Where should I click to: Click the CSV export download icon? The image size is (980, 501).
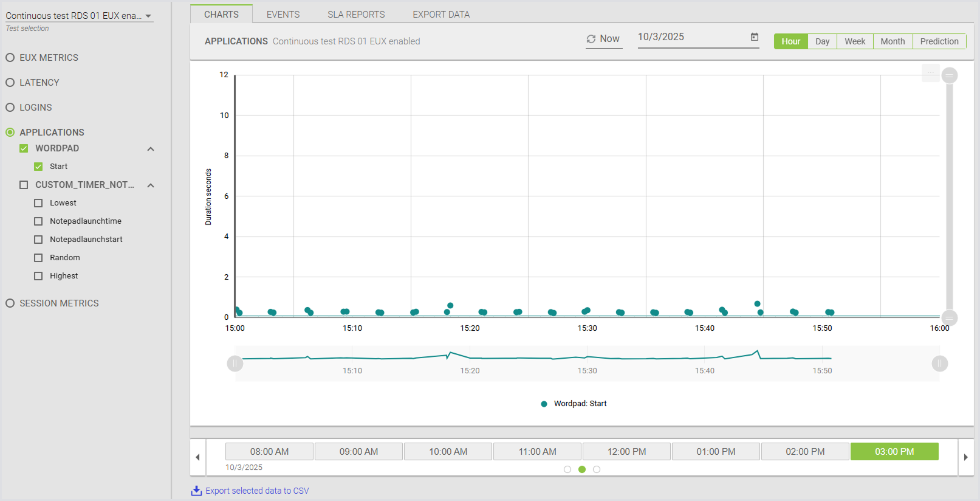[196, 491]
